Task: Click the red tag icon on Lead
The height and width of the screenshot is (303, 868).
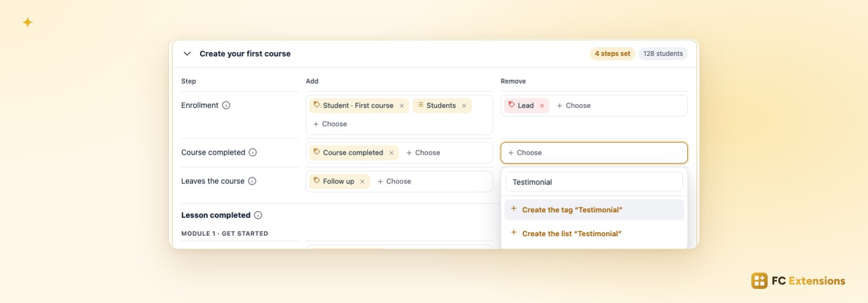Action: (x=512, y=105)
